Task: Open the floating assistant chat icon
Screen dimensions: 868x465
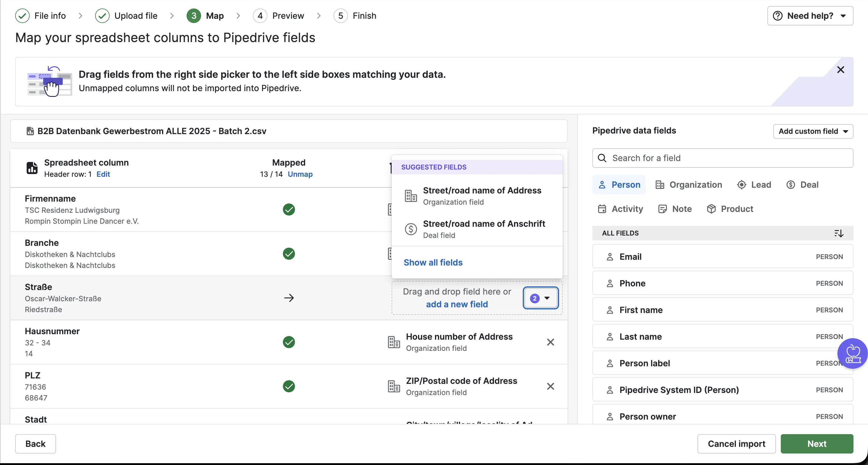Action: [x=853, y=353]
